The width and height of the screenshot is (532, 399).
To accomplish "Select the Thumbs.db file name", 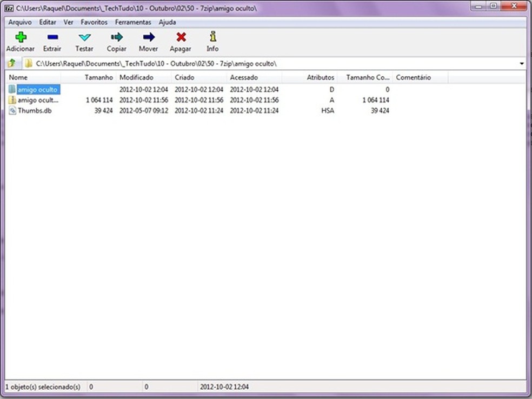I will (35, 111).
